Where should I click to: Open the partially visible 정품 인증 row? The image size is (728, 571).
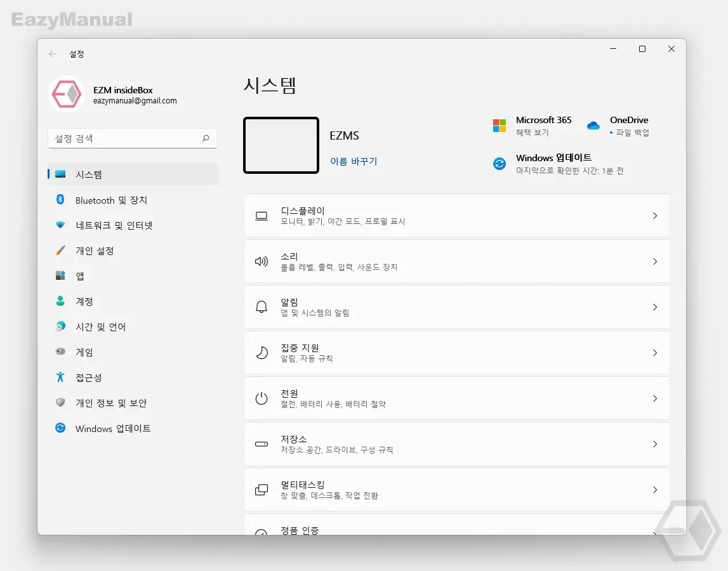tap(457, 524)
